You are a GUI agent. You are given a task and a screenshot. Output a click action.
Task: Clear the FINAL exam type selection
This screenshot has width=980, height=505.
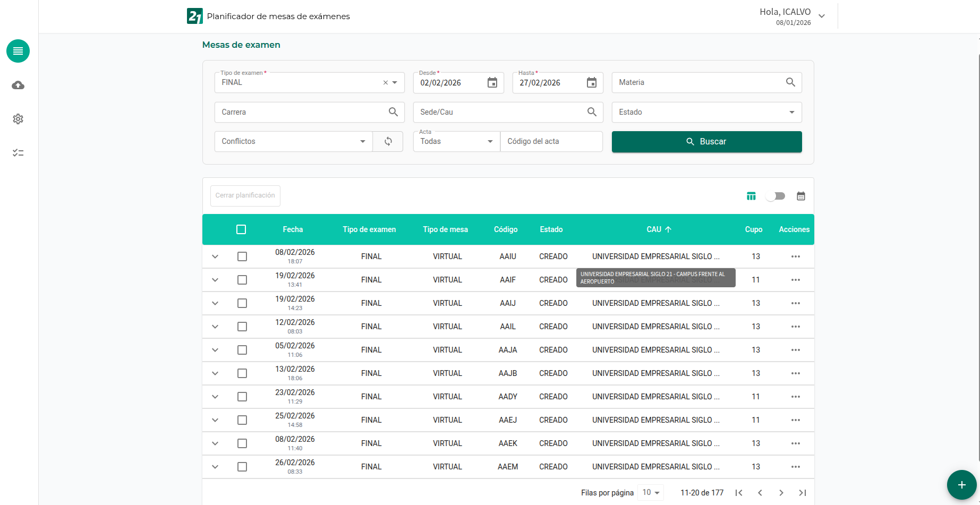point(385,83)
